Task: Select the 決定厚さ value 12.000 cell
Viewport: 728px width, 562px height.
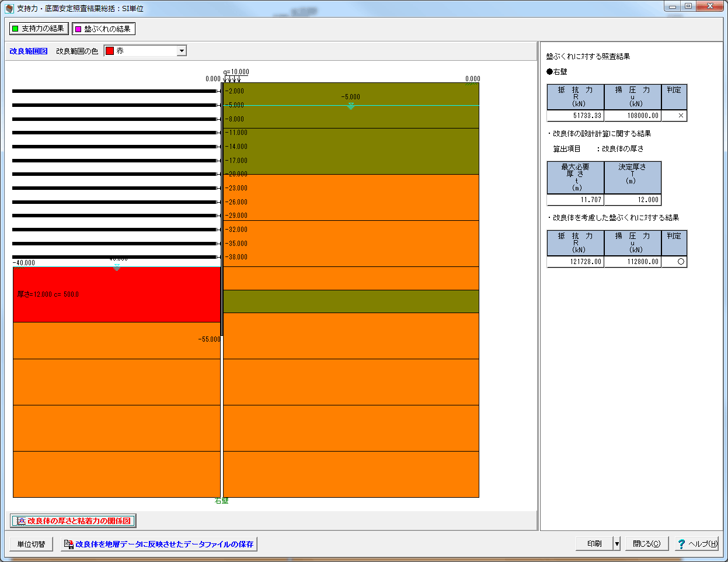Action: [633, 200]
